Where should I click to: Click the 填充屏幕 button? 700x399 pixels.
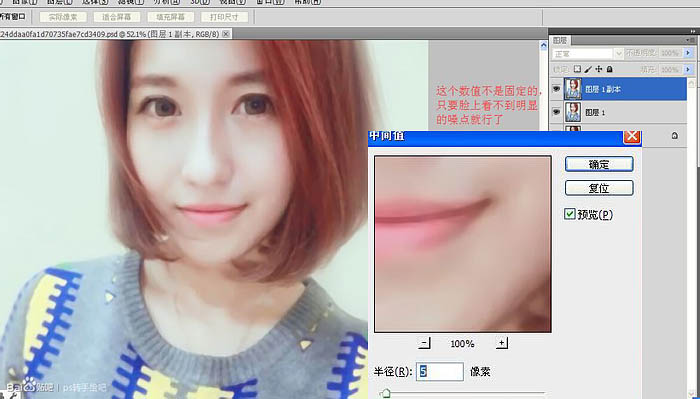coord(171,17)
